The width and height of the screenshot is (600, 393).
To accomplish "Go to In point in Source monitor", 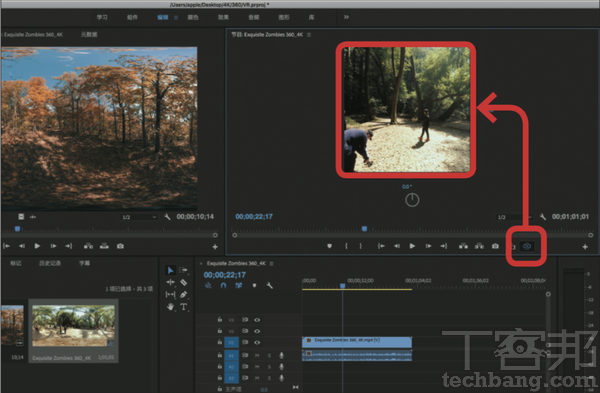I will point(7,246).
